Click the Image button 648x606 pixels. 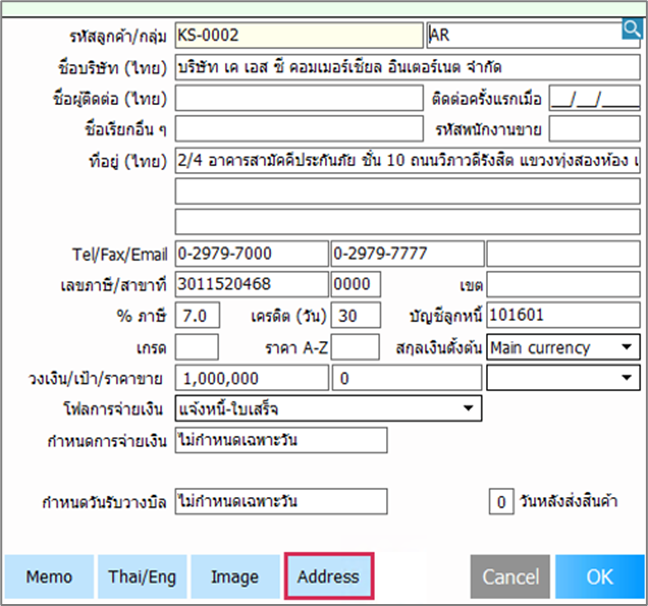click(235, 577)
